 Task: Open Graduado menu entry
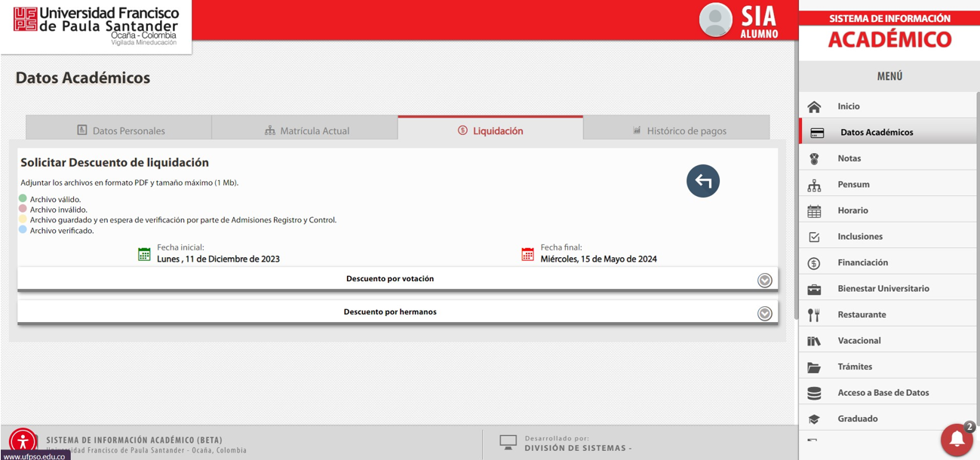887,419
